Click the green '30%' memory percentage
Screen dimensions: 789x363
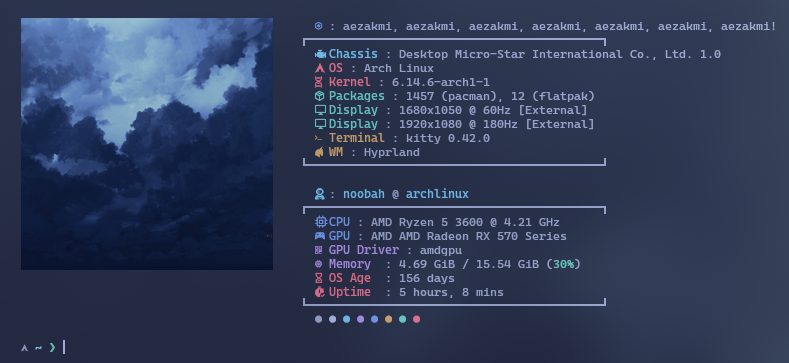(x=564, y=264)
